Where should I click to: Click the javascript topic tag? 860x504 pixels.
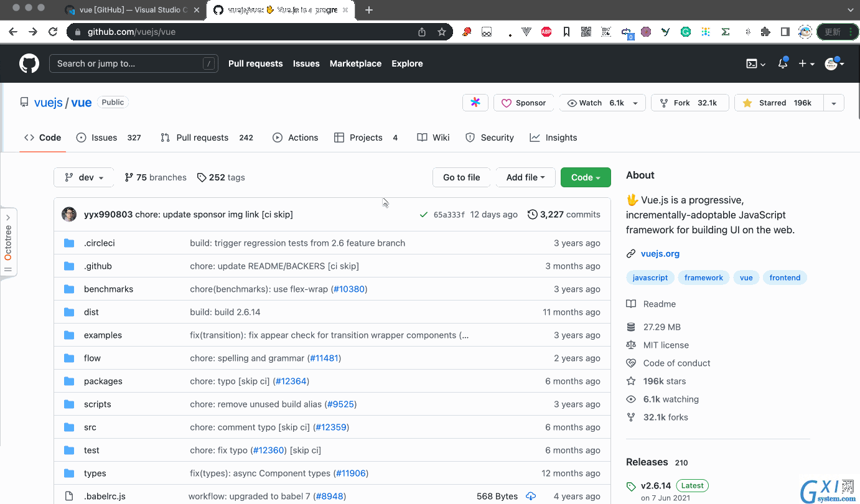(x=650, y=278)
